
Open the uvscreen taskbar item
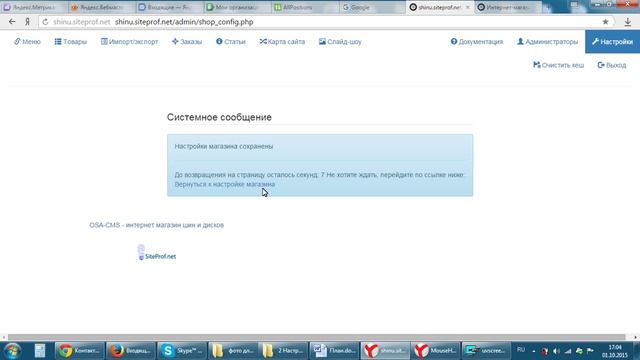[x=486, y=351]
